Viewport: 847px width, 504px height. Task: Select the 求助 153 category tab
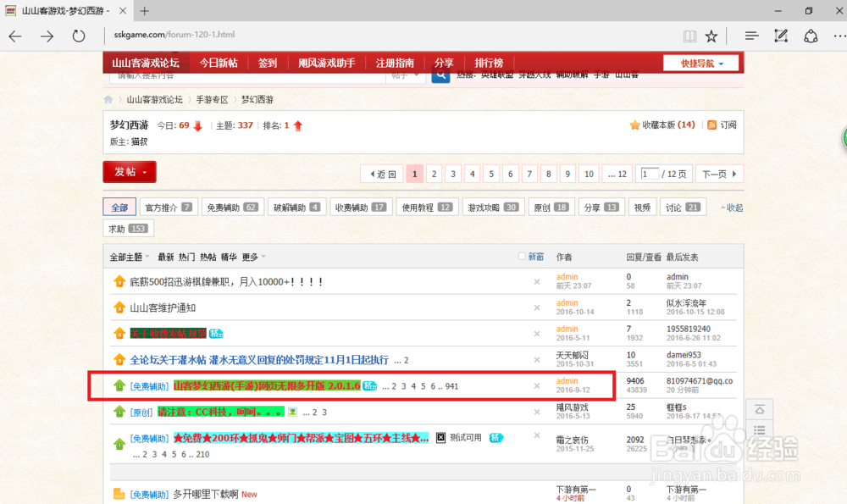[128, 229]
